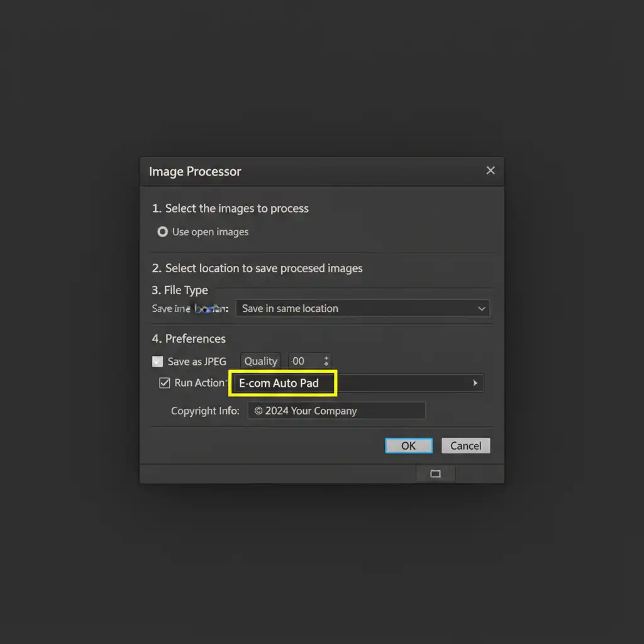The width and height of the screenshot is (644, 644).
Task: Click the right arrow in Run Action field
Action: (x=475, y=383)
